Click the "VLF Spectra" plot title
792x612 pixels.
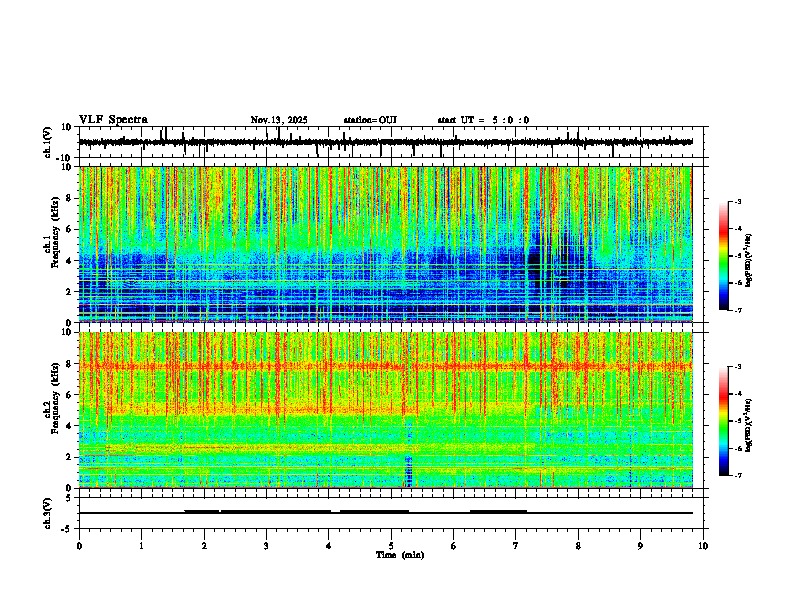113,120
